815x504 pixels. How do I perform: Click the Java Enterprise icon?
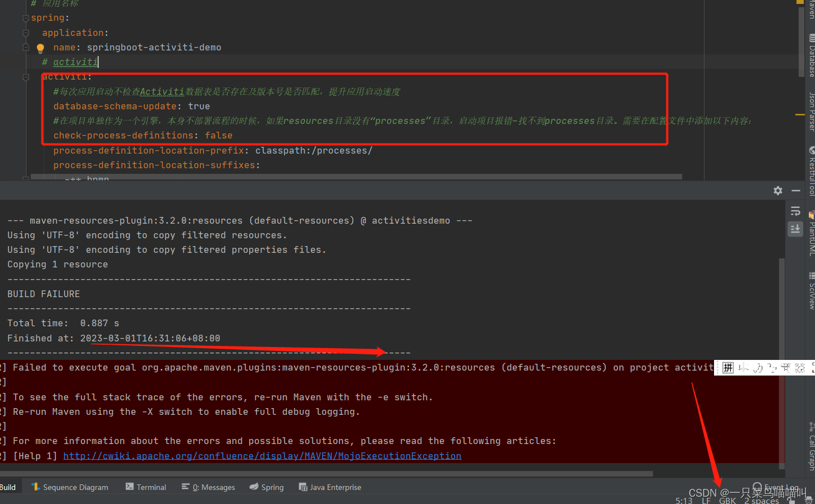click(303, 487)
